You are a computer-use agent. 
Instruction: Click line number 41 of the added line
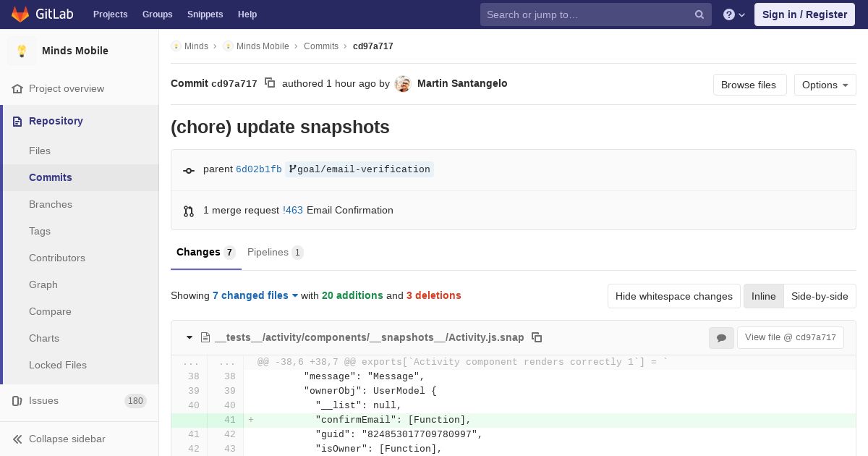230,420
